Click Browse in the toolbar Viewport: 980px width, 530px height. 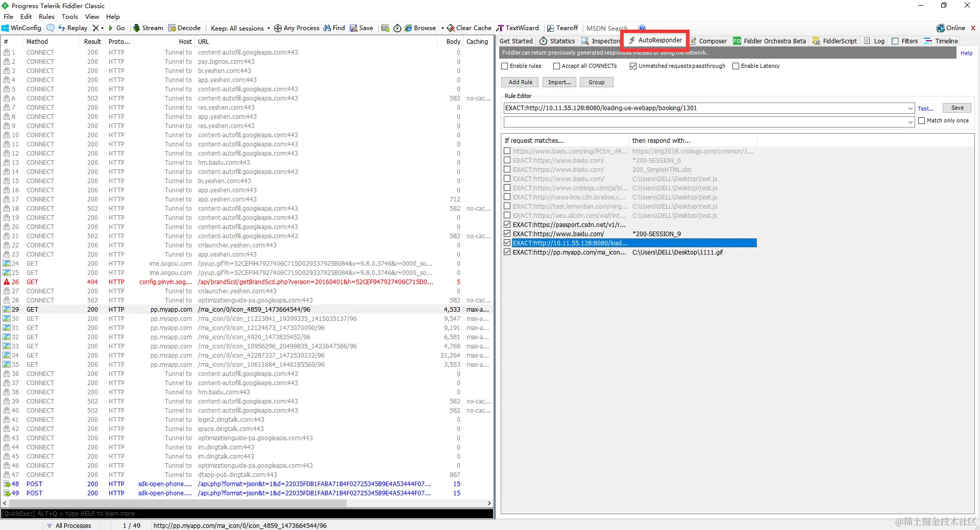421,28
